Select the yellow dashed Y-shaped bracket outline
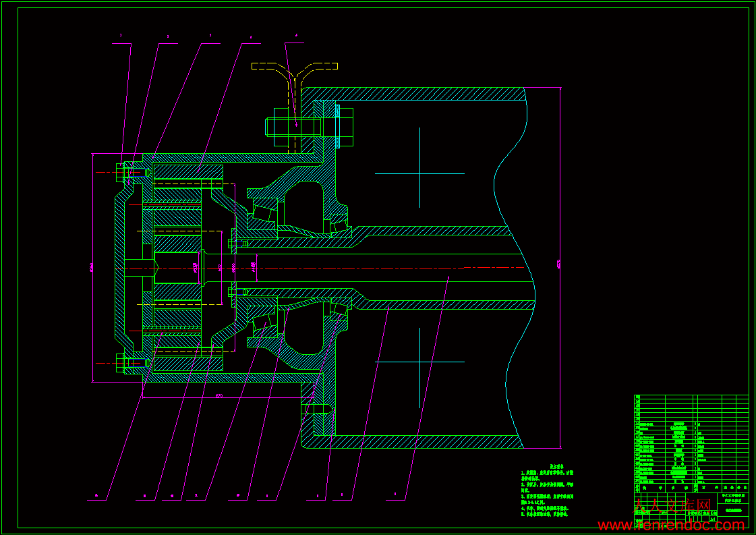The image size is (756, 535). click(x=295, y=108)
